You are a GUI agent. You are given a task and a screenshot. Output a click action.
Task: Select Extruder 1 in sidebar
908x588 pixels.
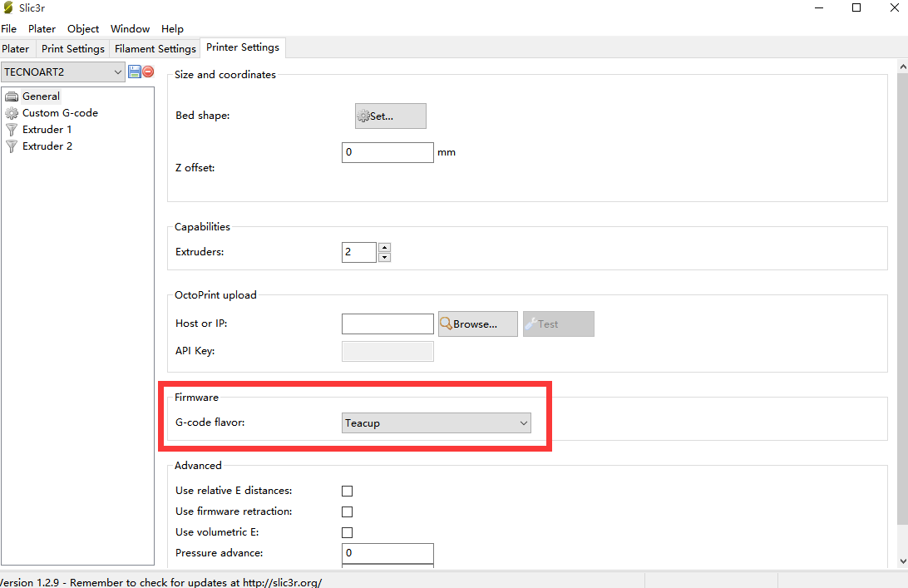(x=47, y=130)
